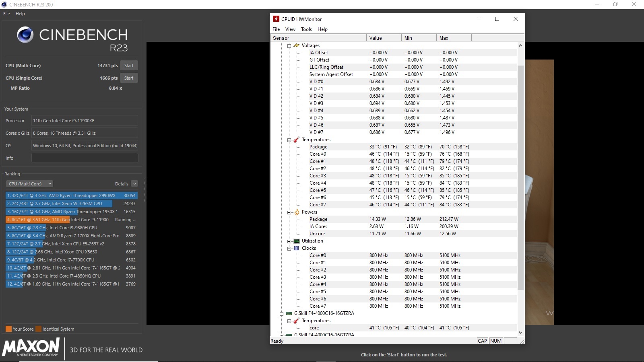
Task: Select the AMD Ryzen Threadripper 2990WX ranking row
Action: point(72,195)
